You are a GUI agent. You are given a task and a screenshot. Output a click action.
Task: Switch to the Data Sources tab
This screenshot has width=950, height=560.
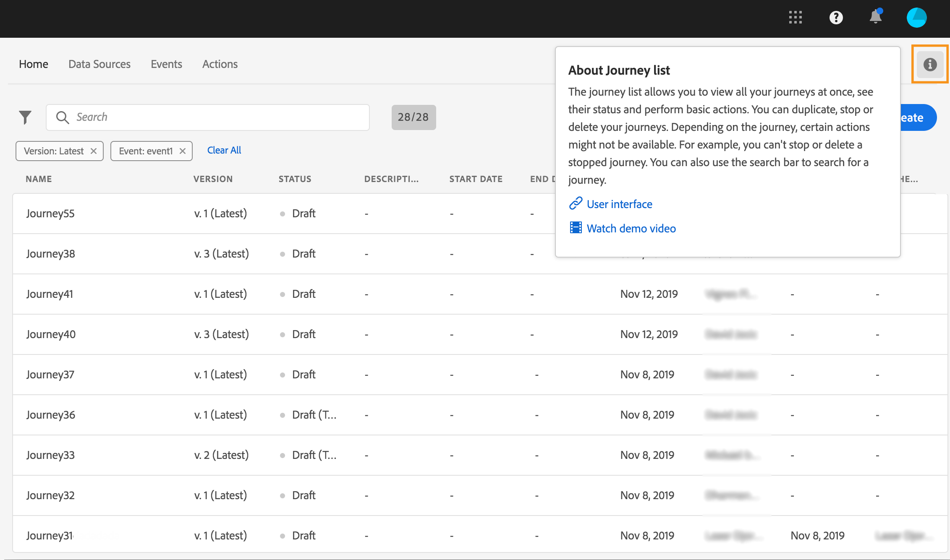pyautogui.click(x=99, y=64)
